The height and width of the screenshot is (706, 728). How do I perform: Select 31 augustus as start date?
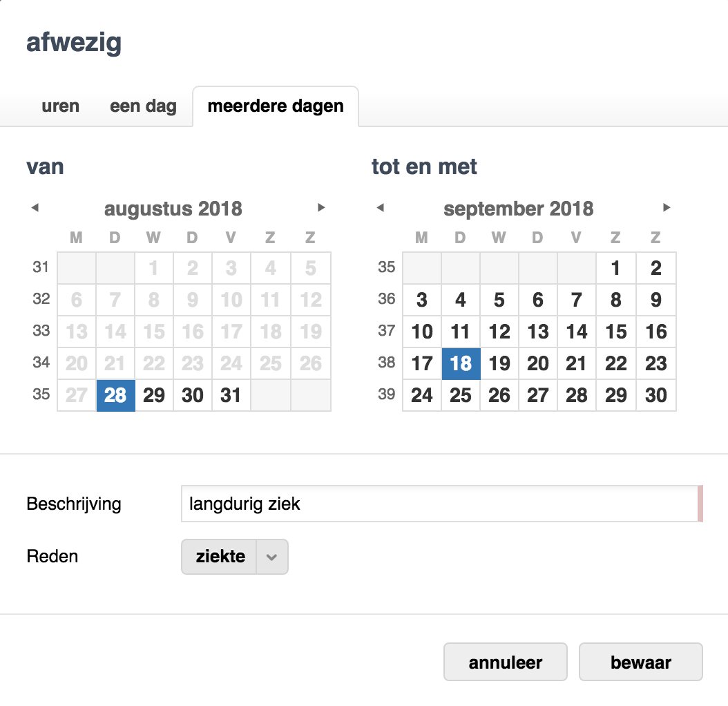point(231,395)
